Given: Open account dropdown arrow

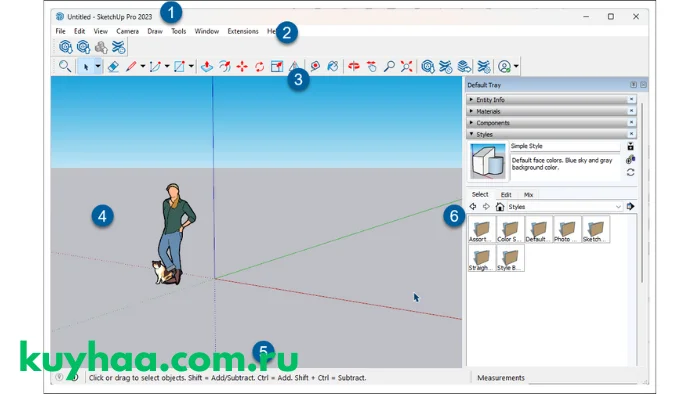Looking at the screenshot, I should (x=516, y=66).
